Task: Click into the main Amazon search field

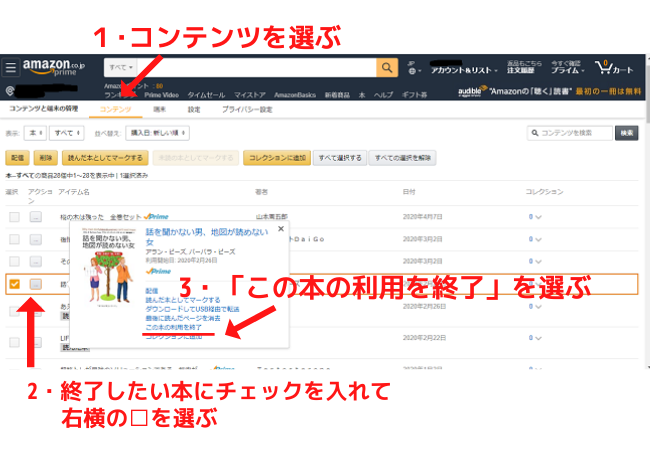Action: coord(257,67)
